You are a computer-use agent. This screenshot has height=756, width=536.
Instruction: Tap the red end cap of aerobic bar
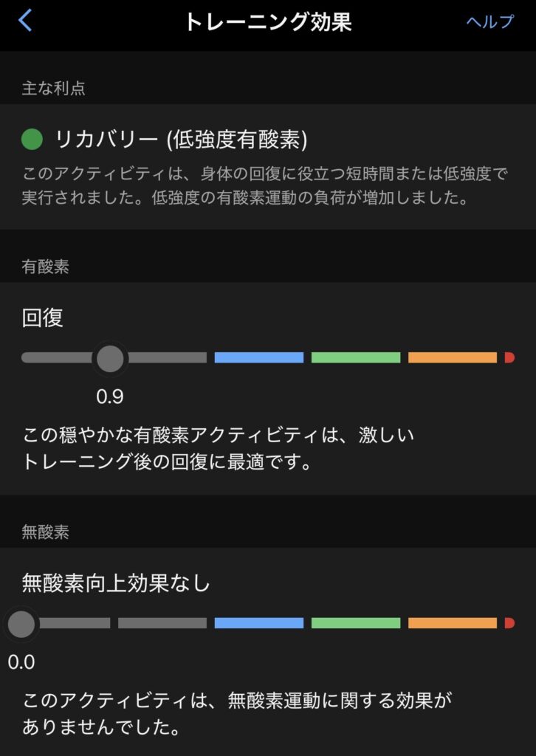click(509, 358)
